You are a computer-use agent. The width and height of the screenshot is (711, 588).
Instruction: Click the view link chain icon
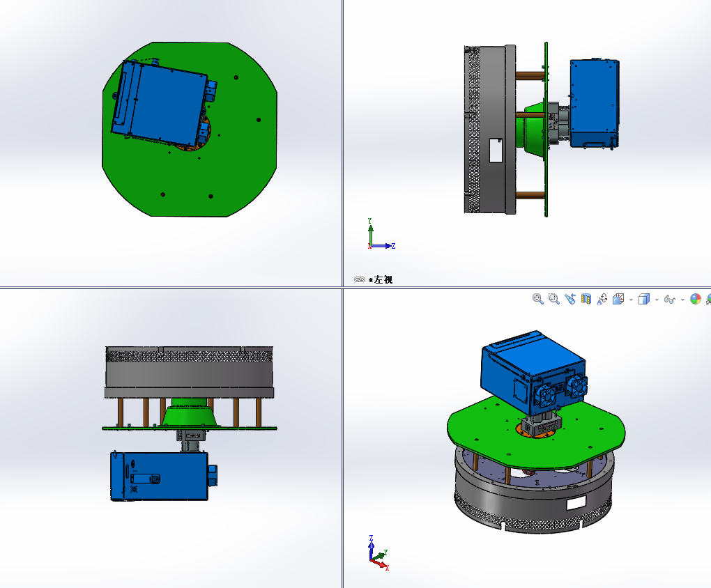point(360,279)
